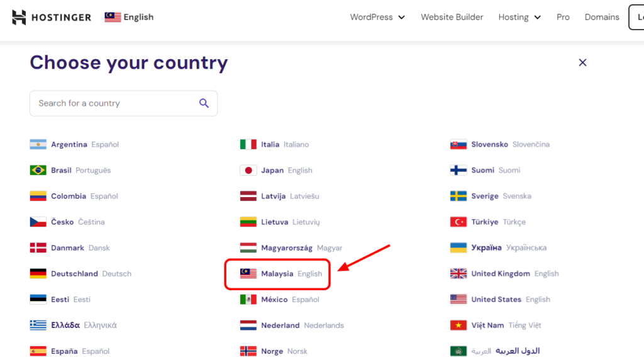
Task: Click the Brasil flag icon
Action: (x=38, y=170)
